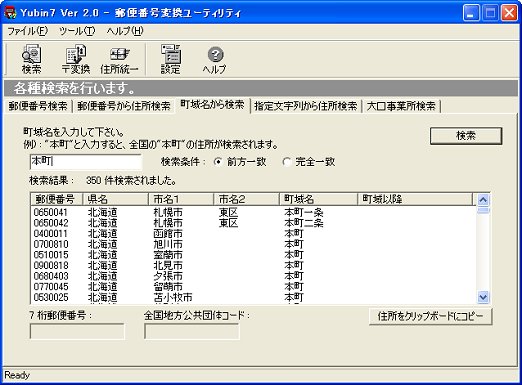Switch to the 郵便番号から住所検索 tab
The image size is (522, 385).
[124, 106]
